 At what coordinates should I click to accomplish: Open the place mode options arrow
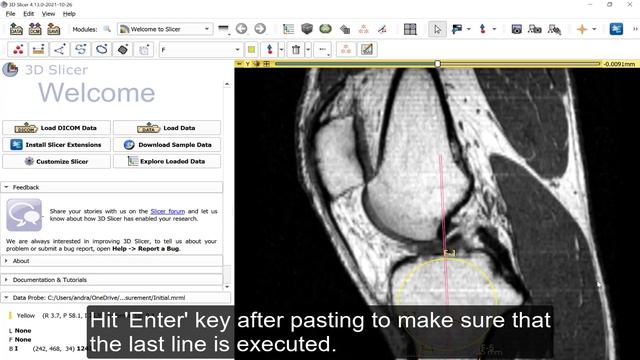[281, 50]
